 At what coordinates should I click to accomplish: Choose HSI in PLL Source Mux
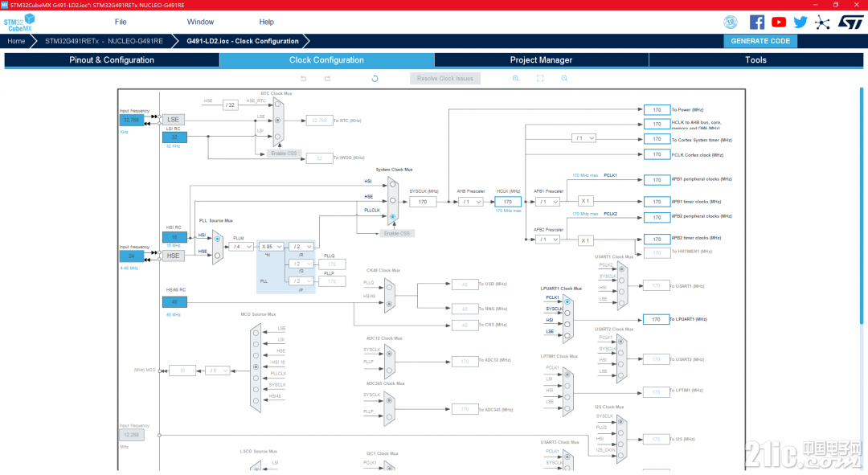218,240
